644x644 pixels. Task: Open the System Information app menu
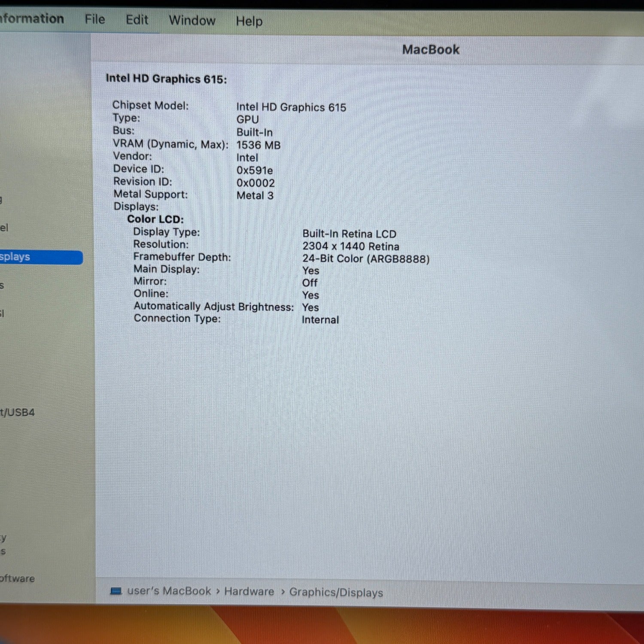click(31, 18)
